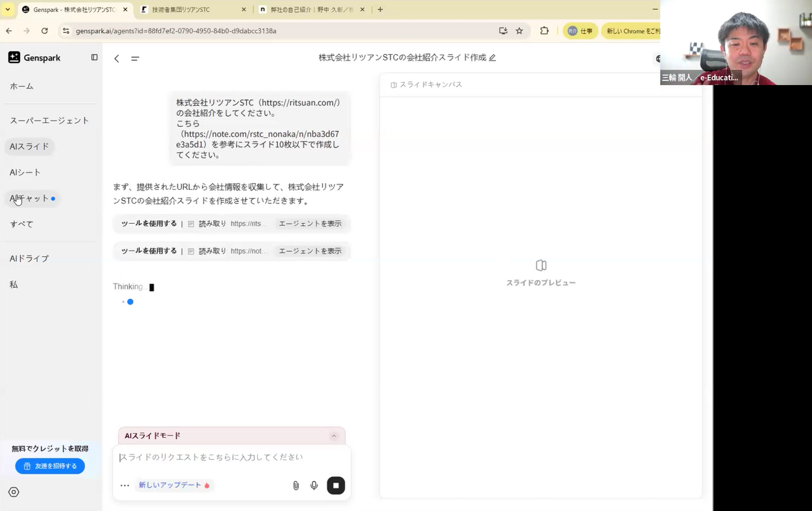This screenshot has height=511, width=812.
Task: Toggle the Genspark sidebar collapse icon
Action: click(94, 57)
